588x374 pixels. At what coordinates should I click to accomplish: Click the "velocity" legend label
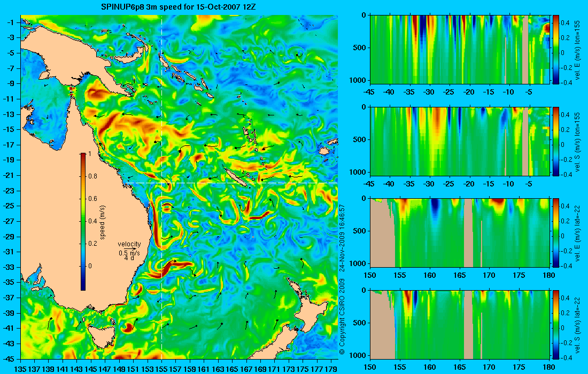[x=129, y=244]
